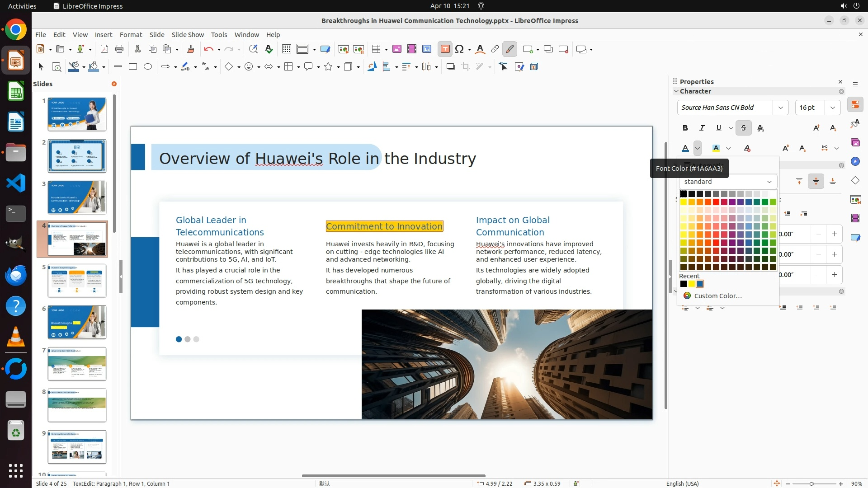Screen dimensions: 868x488
Task: Pick the yellow recent color swatch
Action: (x=691, y=284)
